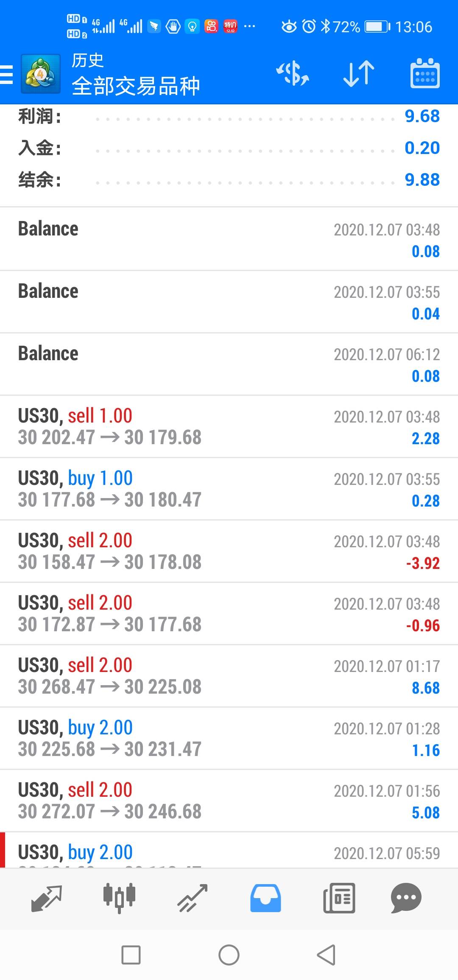The image size is (458, 980).
Task: Tap the sort arrows icon
Action: (359, 74)
